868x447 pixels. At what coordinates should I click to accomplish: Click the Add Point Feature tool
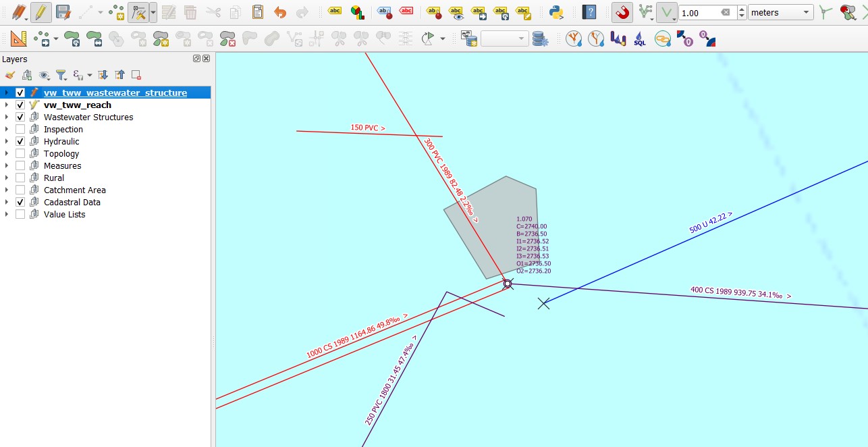click(x=116, y=12)
